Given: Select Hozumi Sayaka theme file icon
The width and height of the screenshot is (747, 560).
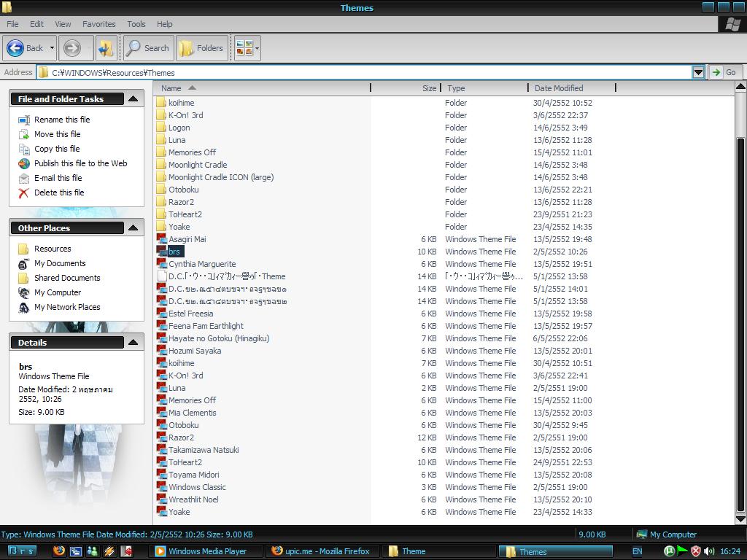Looking at the screenshot, I should point(161,351).
